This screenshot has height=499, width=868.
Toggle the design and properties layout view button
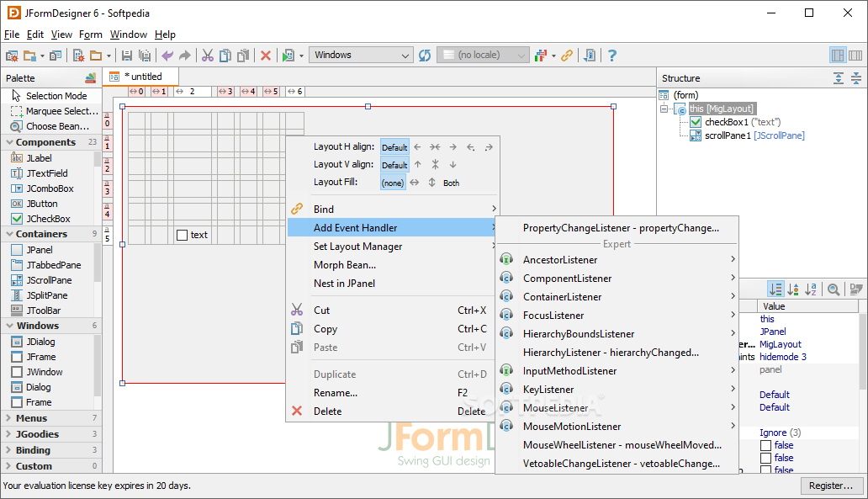coord(838,56)
